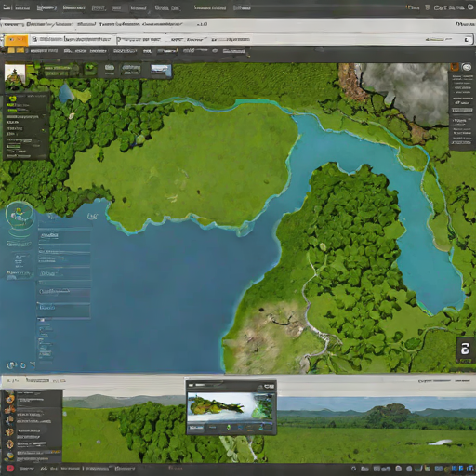Screen dimensions: 476x476
Task: Click the headphones icon in the bottom tray
Action: click(x=353, y=469)
